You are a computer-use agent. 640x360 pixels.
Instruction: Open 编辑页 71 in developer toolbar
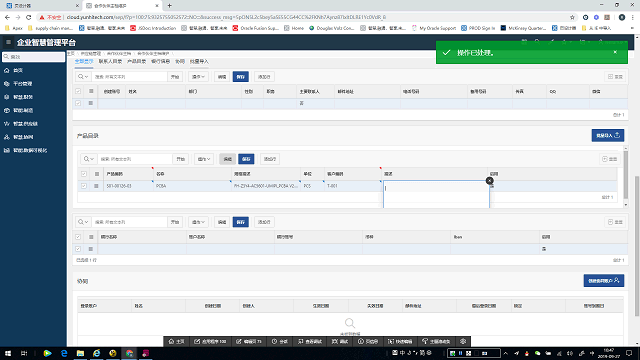tap(249, 341)
